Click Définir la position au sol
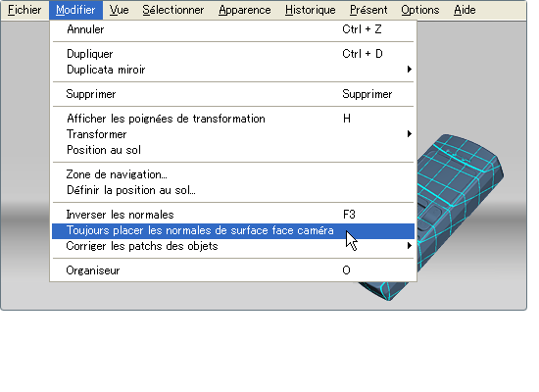This screenshot has height=392, width=539. pyautogui.click(x=233, y=190)
